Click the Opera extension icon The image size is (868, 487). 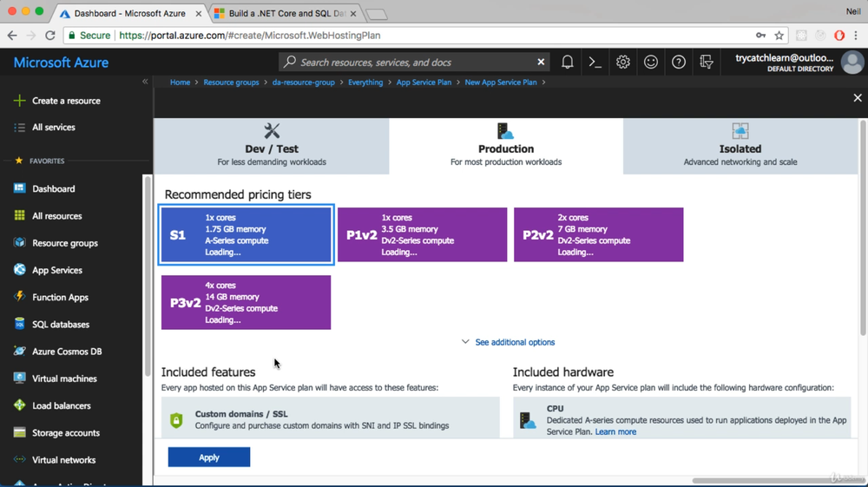[839, 36]
